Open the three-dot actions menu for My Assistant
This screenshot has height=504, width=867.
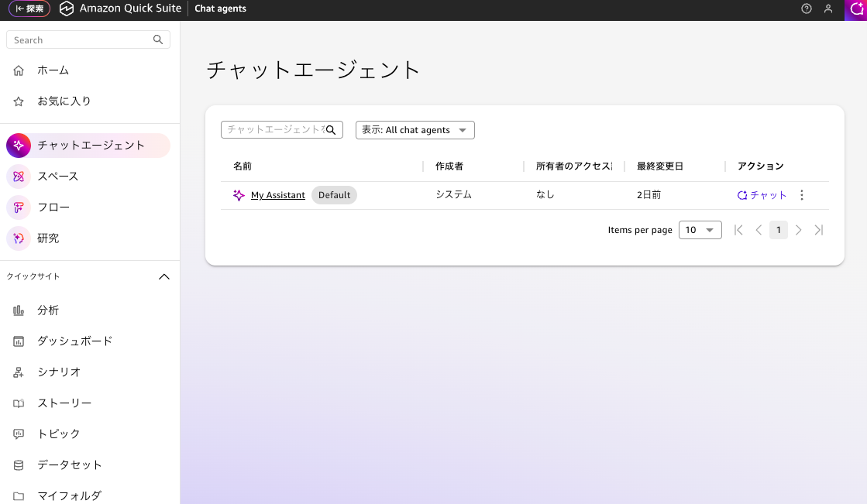pyautogui.click(x=802, y=195)
